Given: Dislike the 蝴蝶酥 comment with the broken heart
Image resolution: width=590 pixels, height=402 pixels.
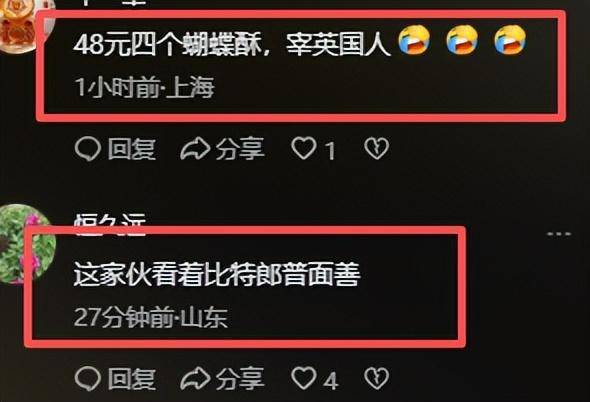Looking at the screenshot, I should click(376, 148).
